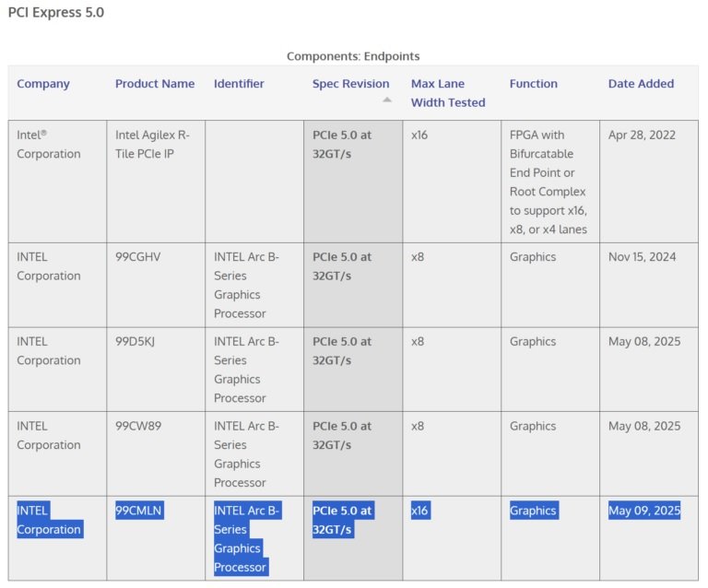Click the PCI Express 5.0 heading
Image resolution: width=708 pixels, height=588 pixels.
click(56, 13)
